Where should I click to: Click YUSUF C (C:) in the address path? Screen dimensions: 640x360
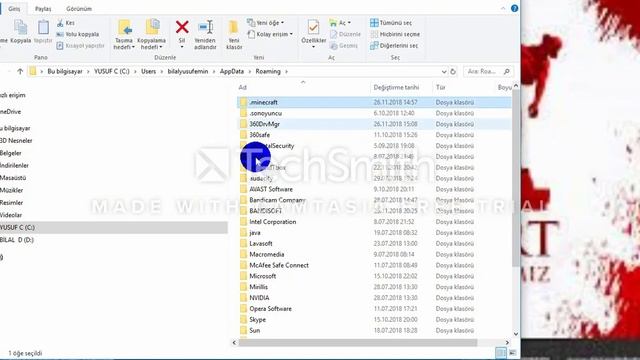(111, 71)
